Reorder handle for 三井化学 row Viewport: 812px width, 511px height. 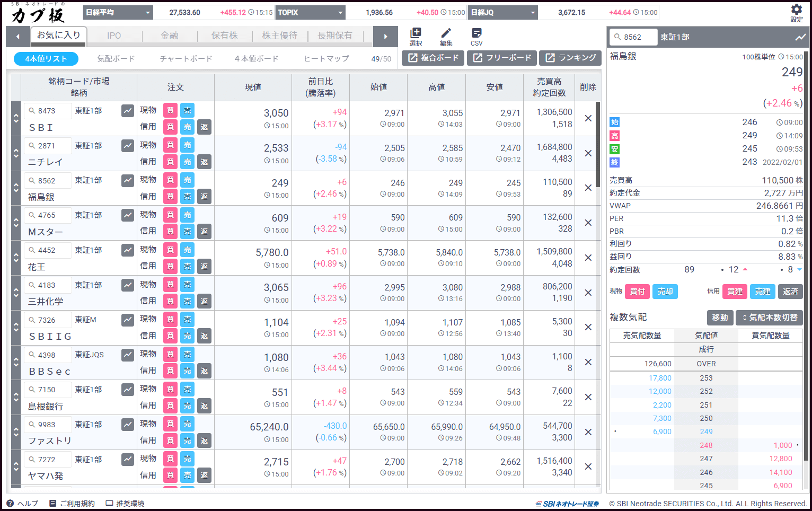16,293
